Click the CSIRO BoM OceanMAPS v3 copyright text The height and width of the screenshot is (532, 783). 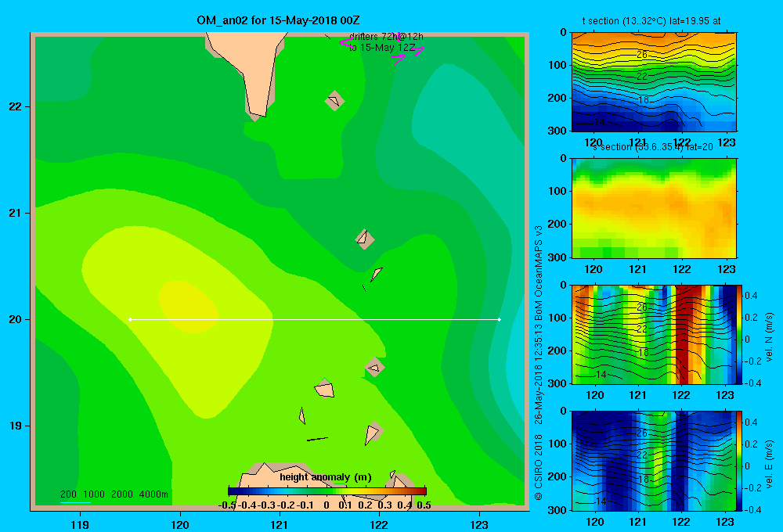point(539,363)
